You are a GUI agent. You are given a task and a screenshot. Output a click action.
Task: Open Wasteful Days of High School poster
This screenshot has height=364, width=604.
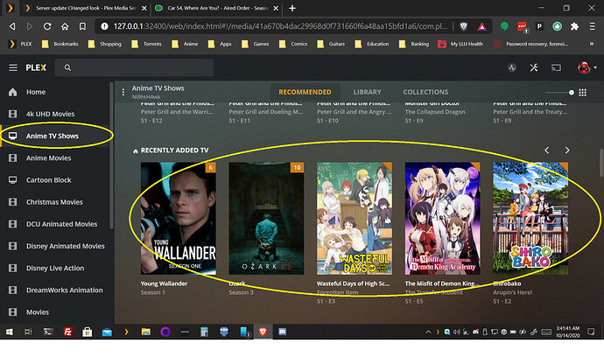click(x=355, y=219)
